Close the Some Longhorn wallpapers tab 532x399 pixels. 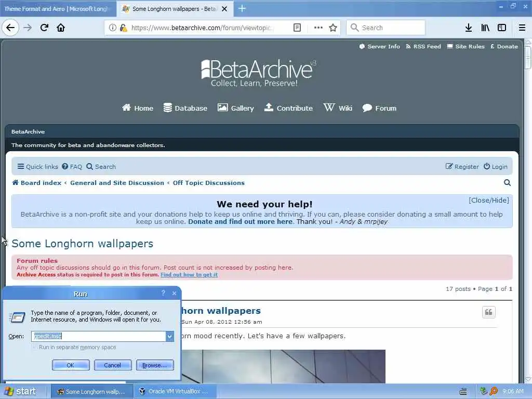point(224,9)
